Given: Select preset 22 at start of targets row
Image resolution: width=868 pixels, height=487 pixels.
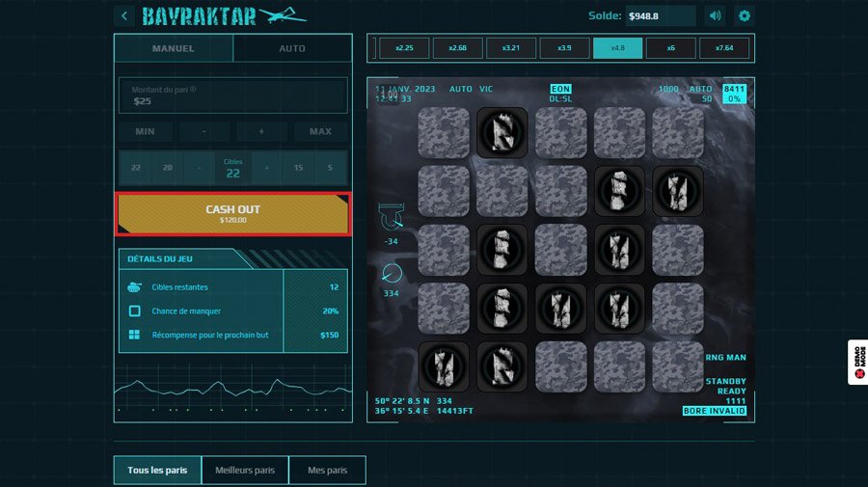Looking at the screenshot, I should coord(136,168).
